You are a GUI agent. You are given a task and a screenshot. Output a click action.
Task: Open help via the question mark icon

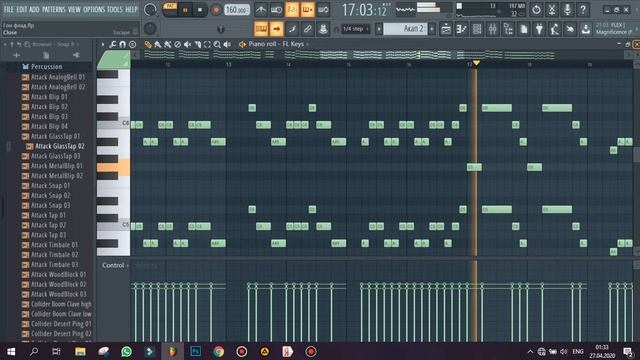[583, 9]
